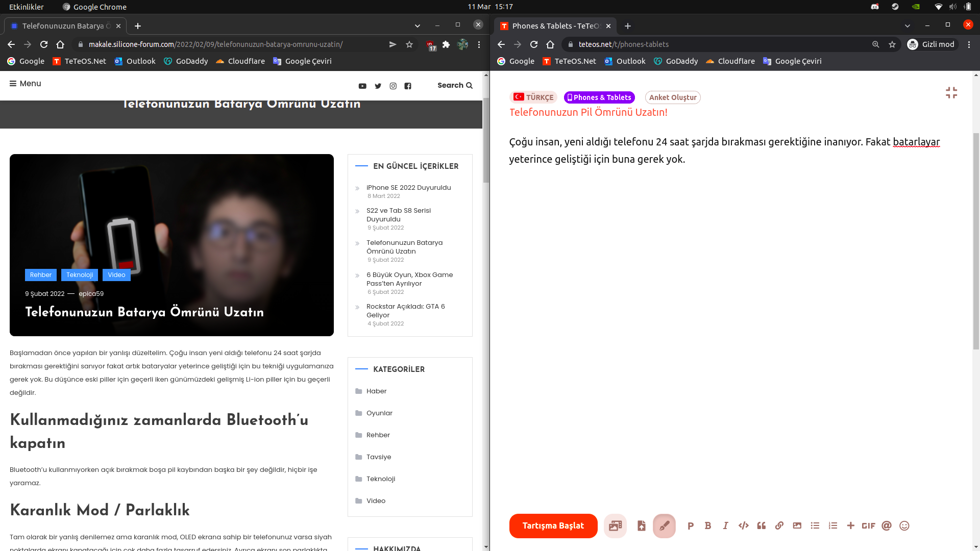Open the Wi-Fi system indicator
Image resolution: width=980 pixels, height=551 pixels.
coord(938,7)
